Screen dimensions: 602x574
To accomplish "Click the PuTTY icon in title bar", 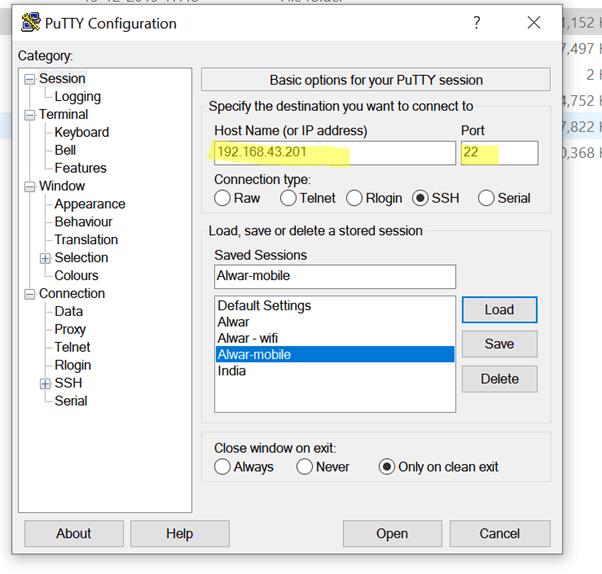I will click(x=31, y=22).
